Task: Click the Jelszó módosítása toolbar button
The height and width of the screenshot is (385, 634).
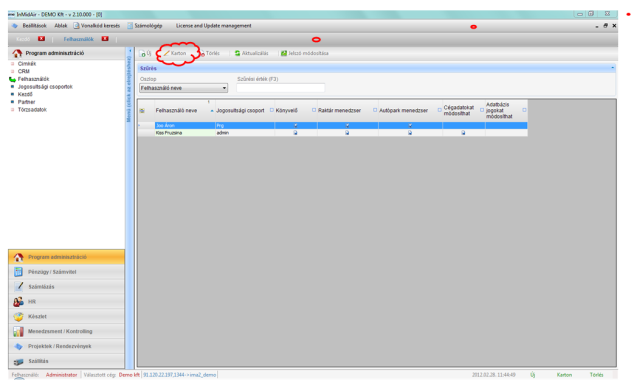Action: click(x=304, y=53)
